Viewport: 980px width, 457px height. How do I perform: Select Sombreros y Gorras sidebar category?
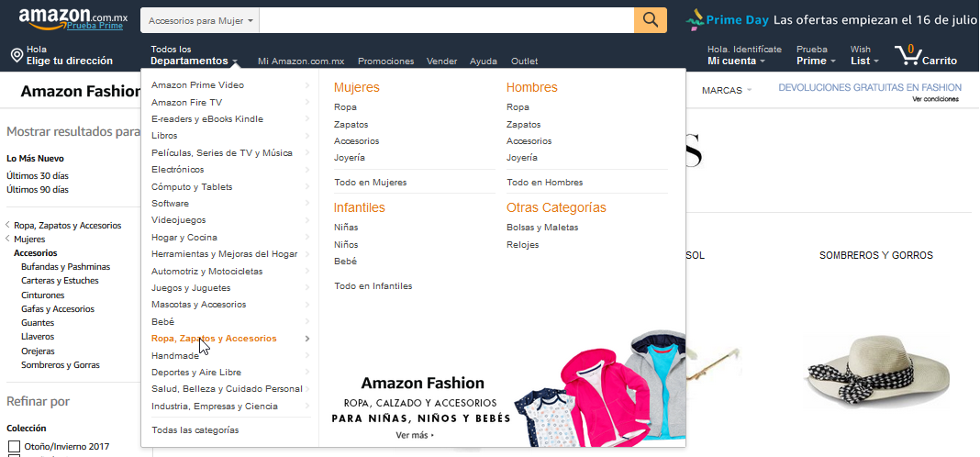(61, 365)
